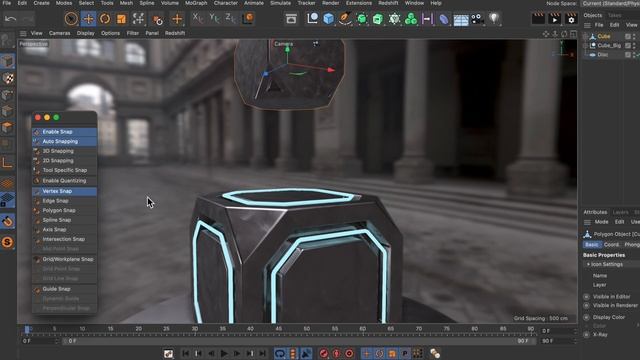640x360 pixels.
Task: Enable Axis Snap
Action: pyautogui.click(x=64, y=229)
